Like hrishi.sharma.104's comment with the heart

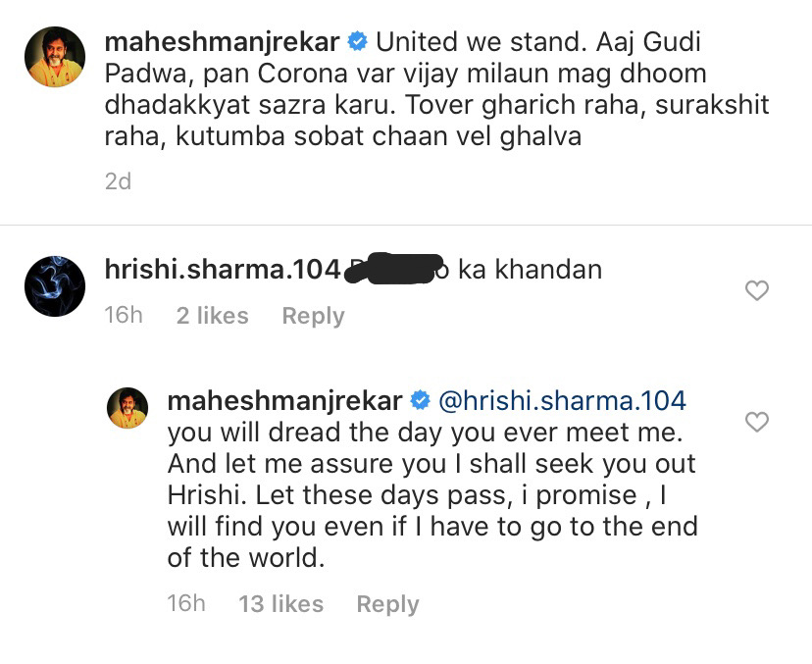click(x=757, y=290)
